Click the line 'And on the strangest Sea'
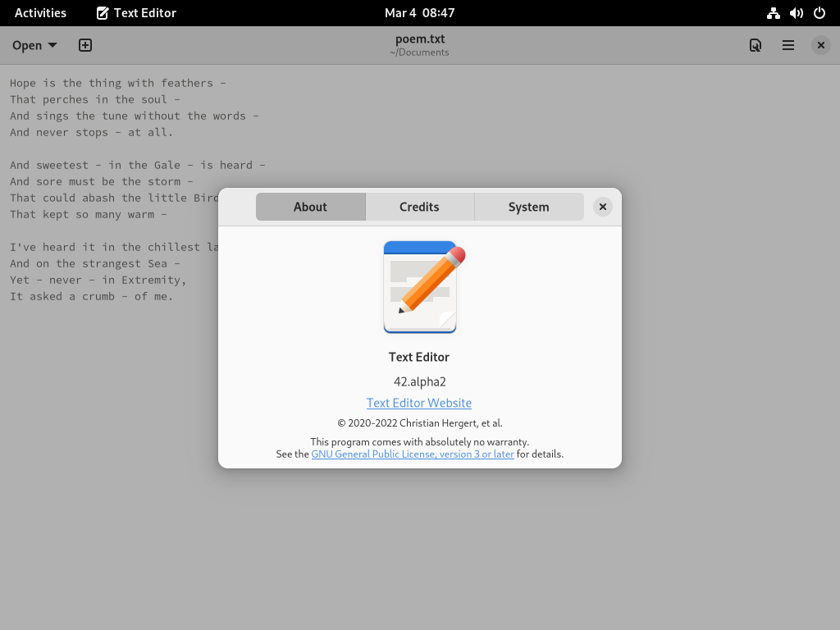 pyautogui.click(x=95, y=263)
